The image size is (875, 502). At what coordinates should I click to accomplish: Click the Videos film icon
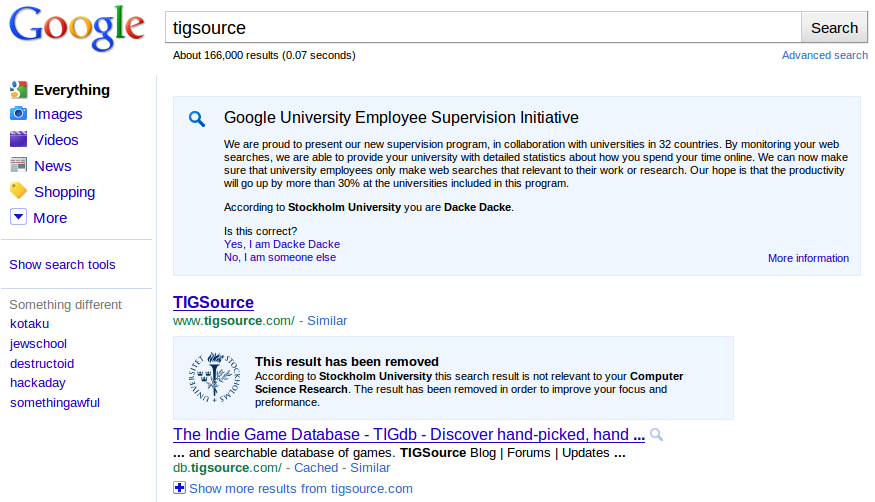18,139
